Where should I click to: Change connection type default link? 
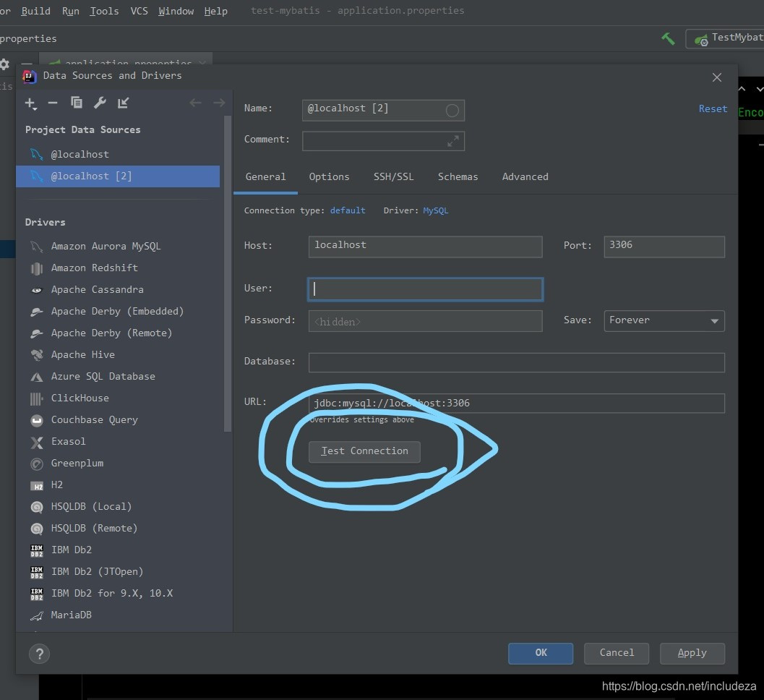click(x=348, y=210)
